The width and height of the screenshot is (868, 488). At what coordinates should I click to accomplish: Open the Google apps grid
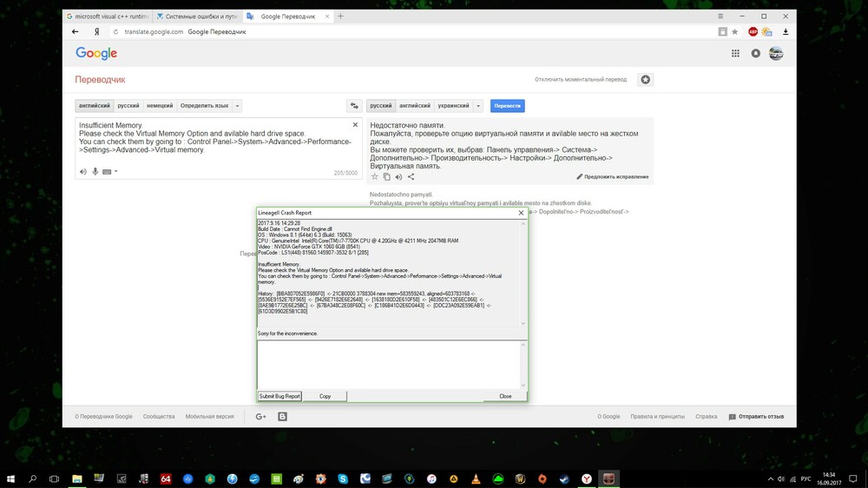[735, 53]
